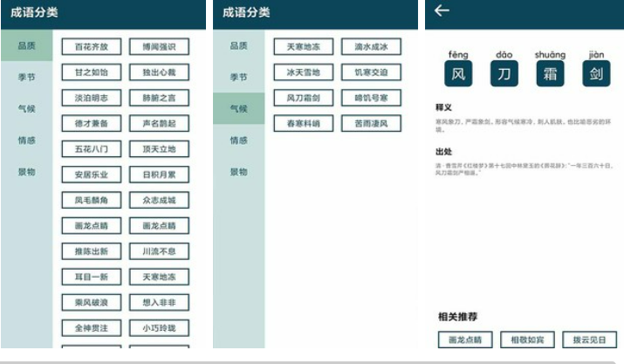This screenshot has height=364, width=624.
Task: Tap the 刀 character tile
Action: tap(504, 74)
